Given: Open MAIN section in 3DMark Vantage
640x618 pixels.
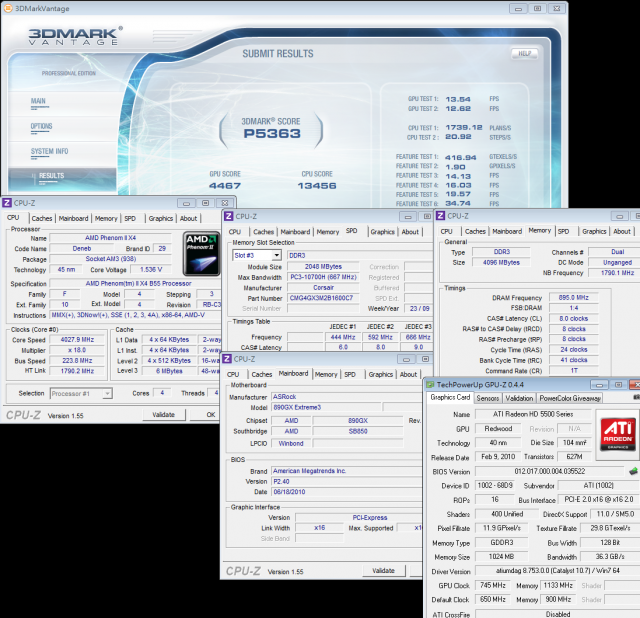Looking at the screenshot, I should coord(38,101).
